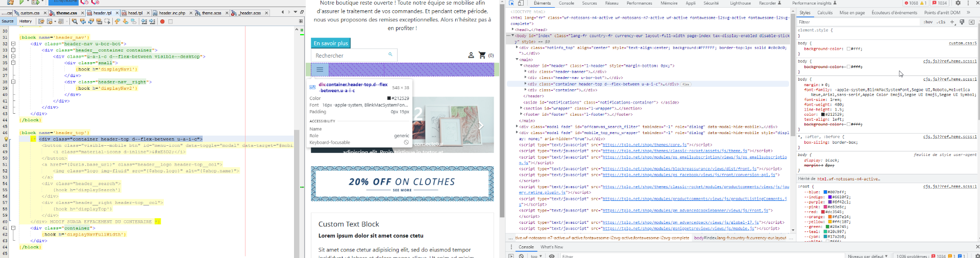Open the header.inc.php editor tab

click(172, 13)
